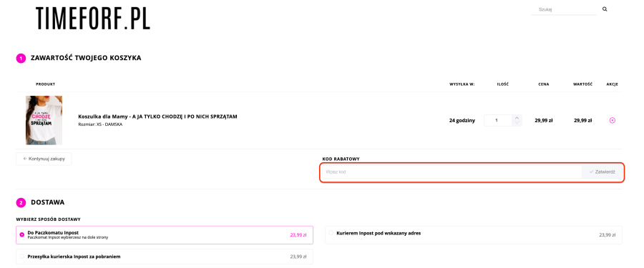Click the '24 godziny' shipping time

coord(462,120)
